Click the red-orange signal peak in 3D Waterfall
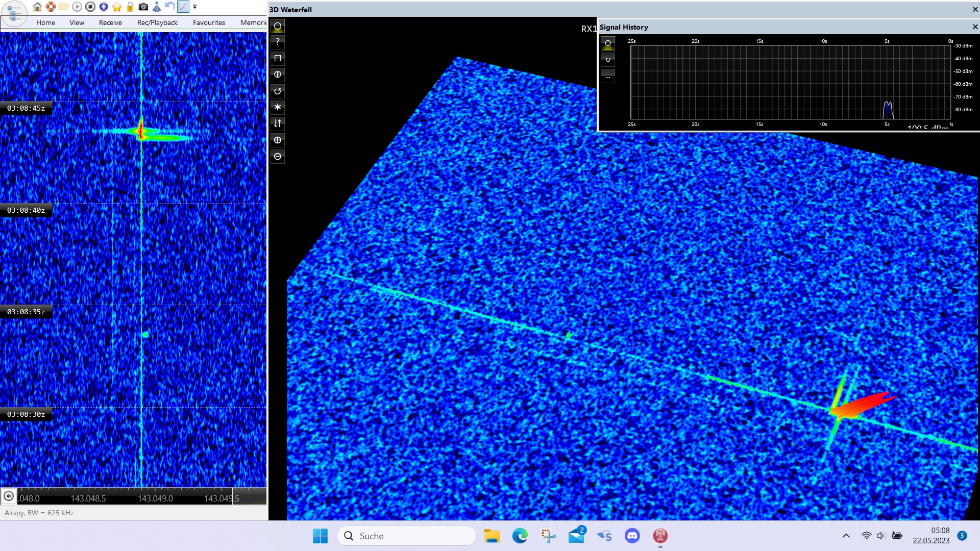The height and width of the screenshot is (551, 980). [863, 405]
